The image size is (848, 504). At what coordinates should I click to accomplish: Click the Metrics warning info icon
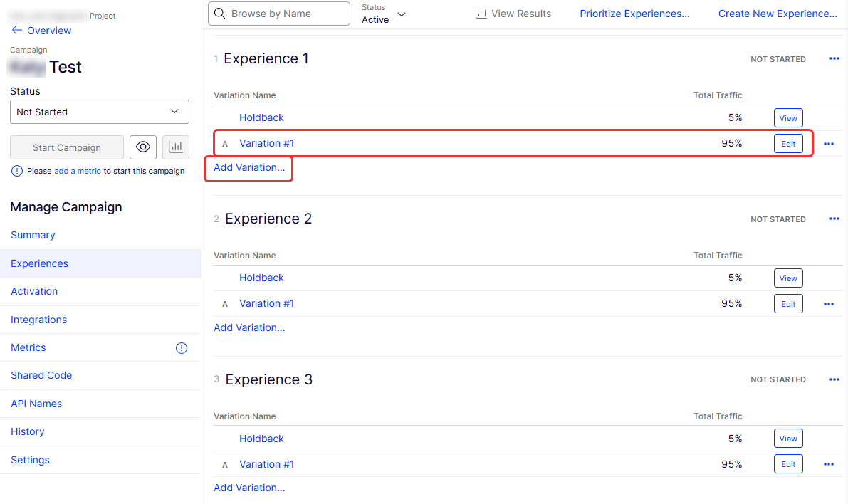(x=182, y=348)
